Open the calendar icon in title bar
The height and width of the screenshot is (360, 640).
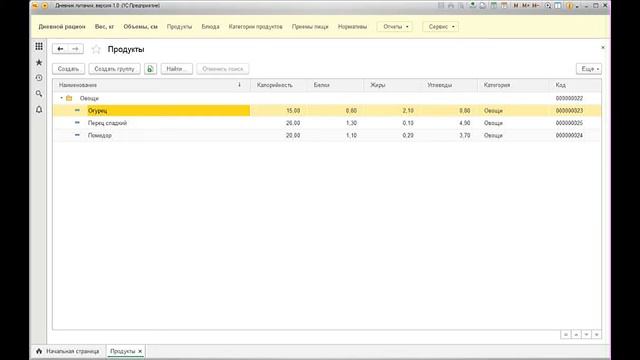[x=504, y=6]
